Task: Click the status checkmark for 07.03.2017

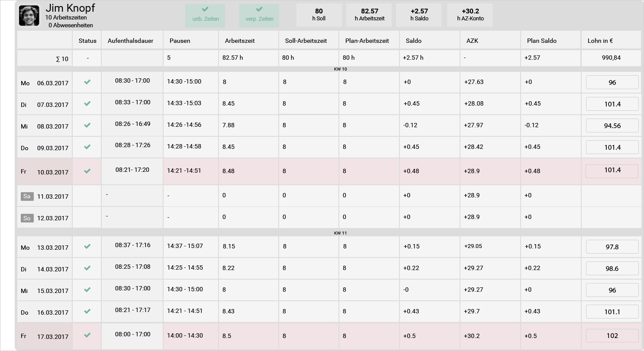Action: tap(87, 103)
